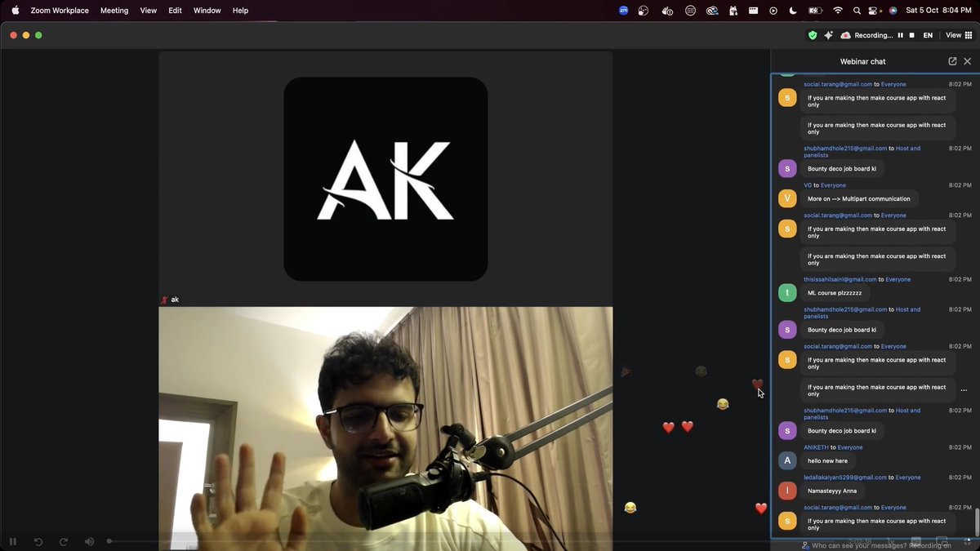Click the play circle icon in the menu bar
The width and height of the screenshot is (980, 551).
(x=773, y=11)
